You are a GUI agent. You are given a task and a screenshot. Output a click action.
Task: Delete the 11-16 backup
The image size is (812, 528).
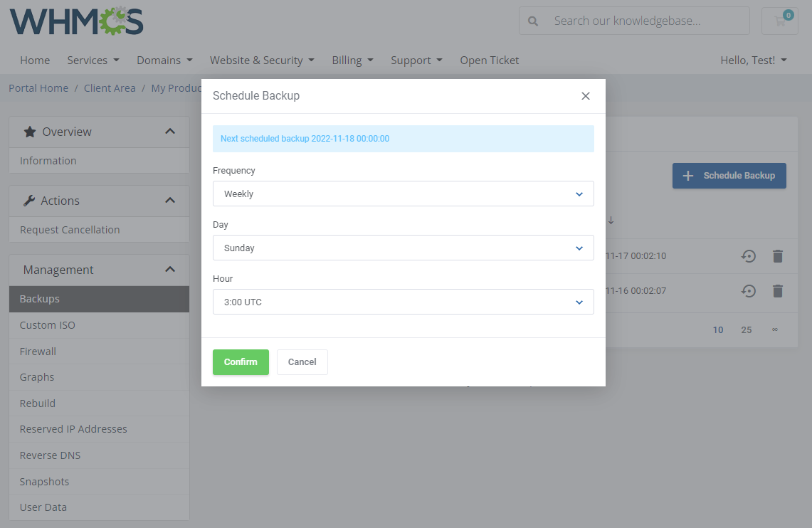[778, 291]
